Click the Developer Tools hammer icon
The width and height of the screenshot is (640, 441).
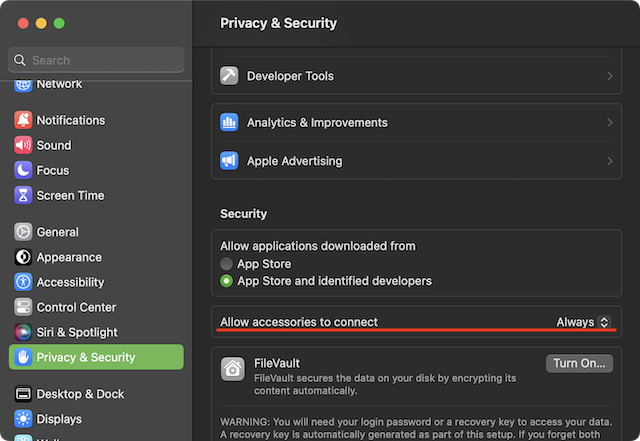[x=230, y=76]
